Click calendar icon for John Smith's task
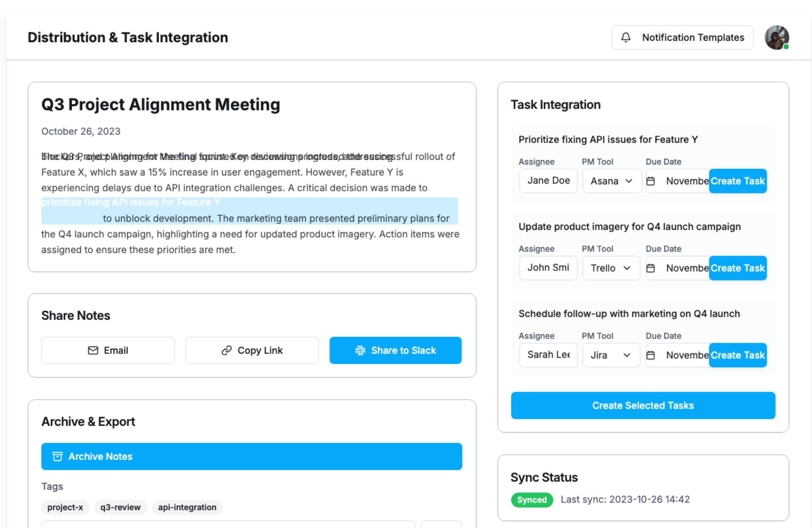The height and width of the screenshot is (528, 812). tap(651, 268)
